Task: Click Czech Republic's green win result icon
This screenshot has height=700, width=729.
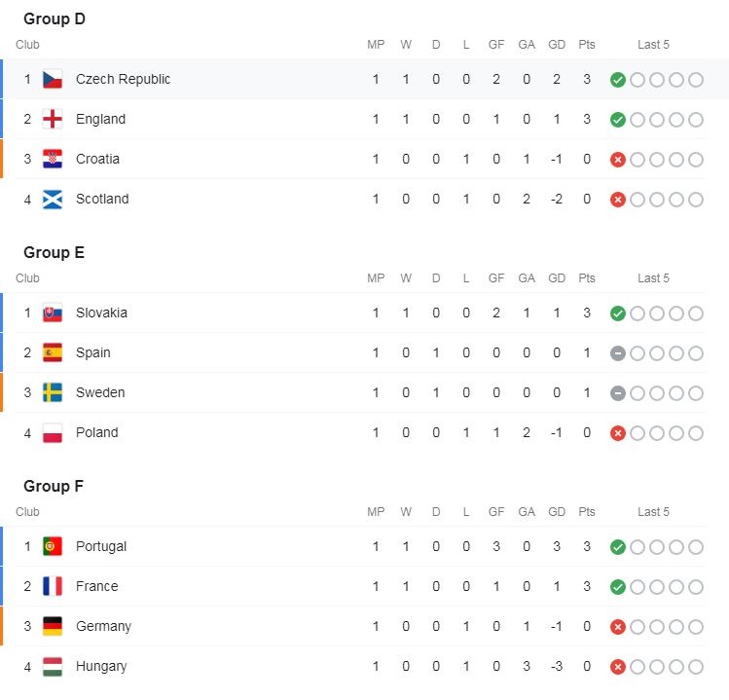Action: click(617, 80)
